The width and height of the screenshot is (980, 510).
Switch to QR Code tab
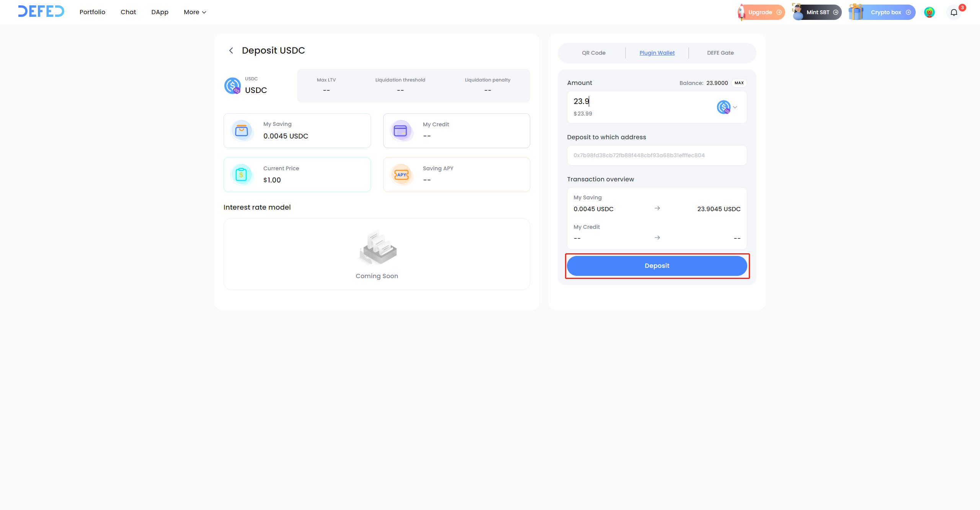click(x=593, y=53)
